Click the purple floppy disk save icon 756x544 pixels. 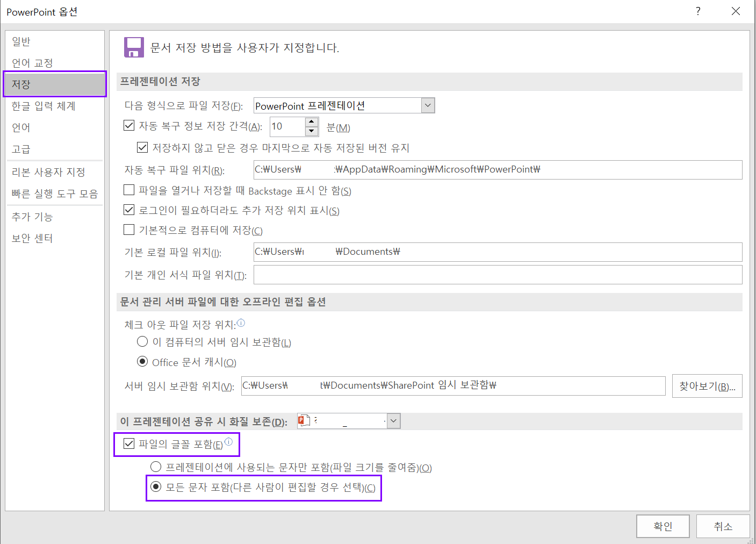134,47
